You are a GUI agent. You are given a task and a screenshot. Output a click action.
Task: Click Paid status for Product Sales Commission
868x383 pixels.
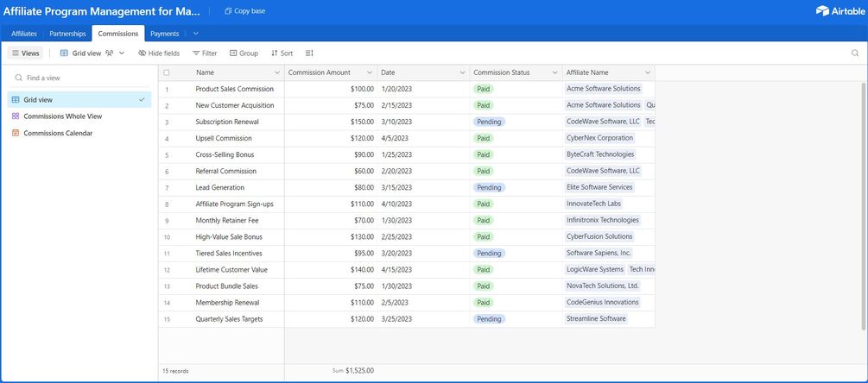[x=484, y=89]
